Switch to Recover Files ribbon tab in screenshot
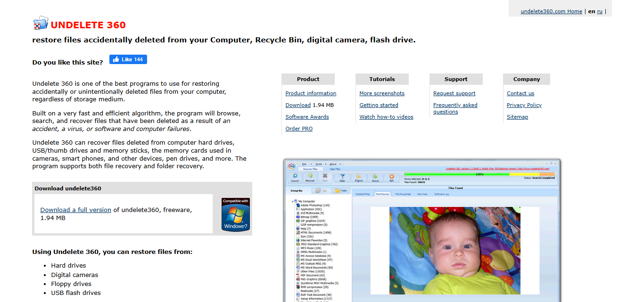 pos(310,169)
